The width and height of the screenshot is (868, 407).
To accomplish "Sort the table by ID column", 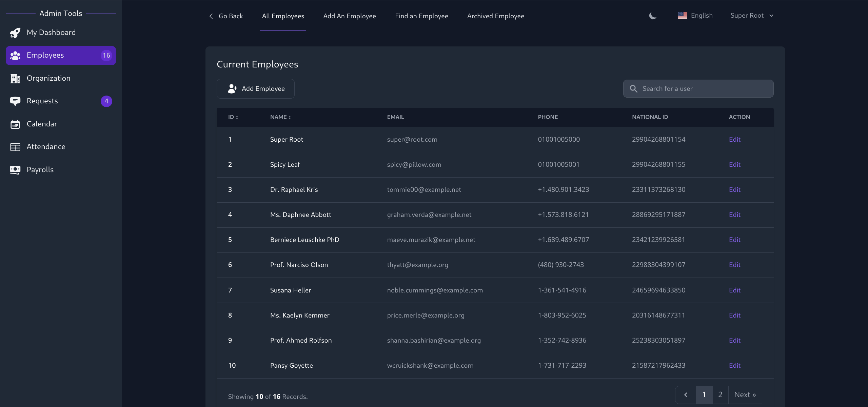I will [x=233, y=117].
